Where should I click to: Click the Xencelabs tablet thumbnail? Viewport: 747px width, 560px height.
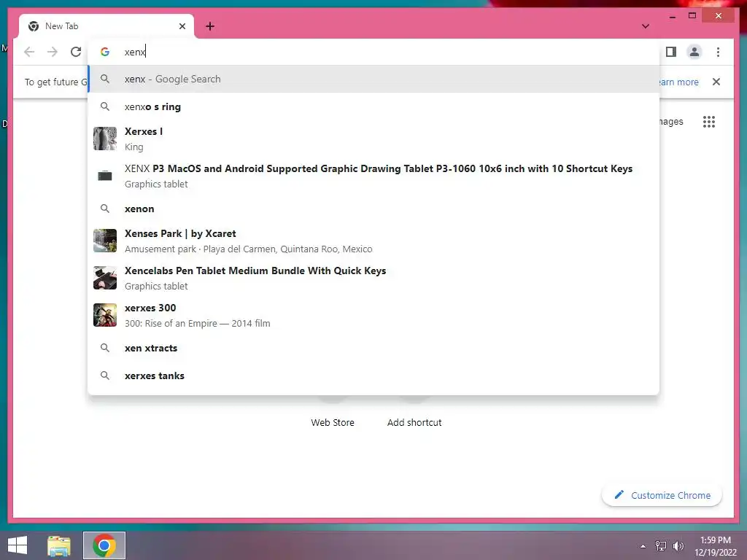[x=105, y=278]
